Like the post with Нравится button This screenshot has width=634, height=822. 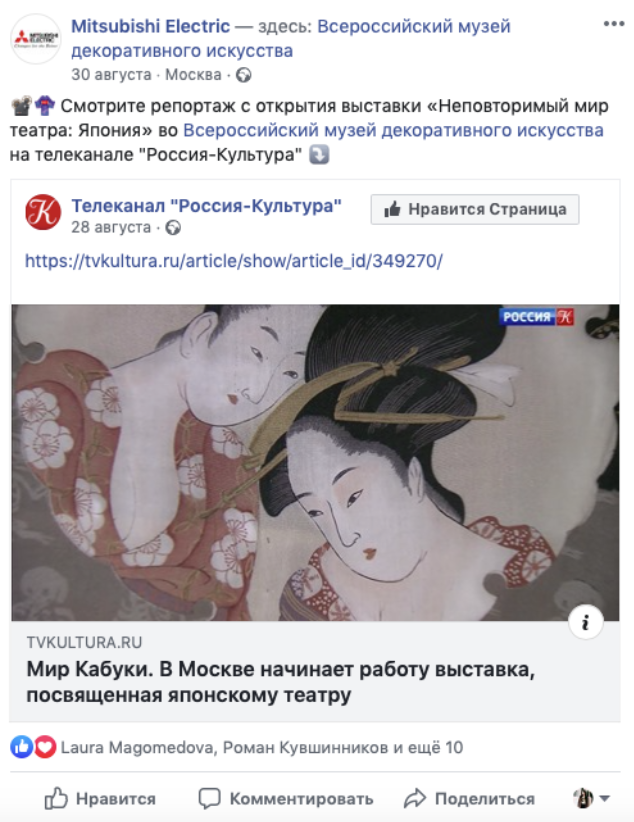[100, 798]
